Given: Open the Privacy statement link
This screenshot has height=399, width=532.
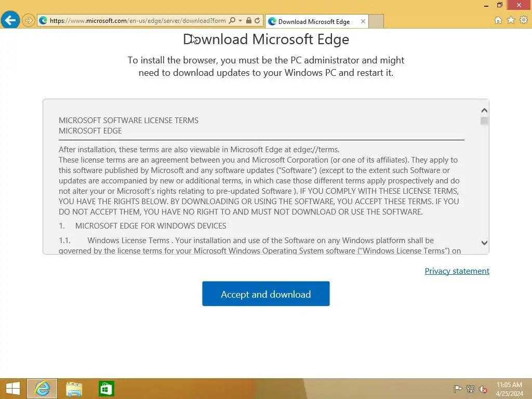Looking at the screenshot, I should (x=457, y=271).
